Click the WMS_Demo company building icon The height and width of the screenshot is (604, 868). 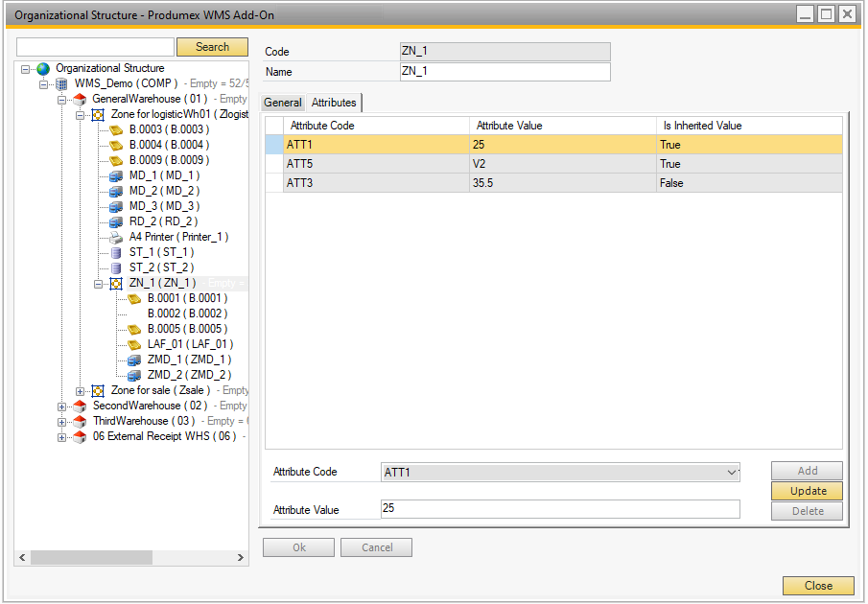(61, 83)
